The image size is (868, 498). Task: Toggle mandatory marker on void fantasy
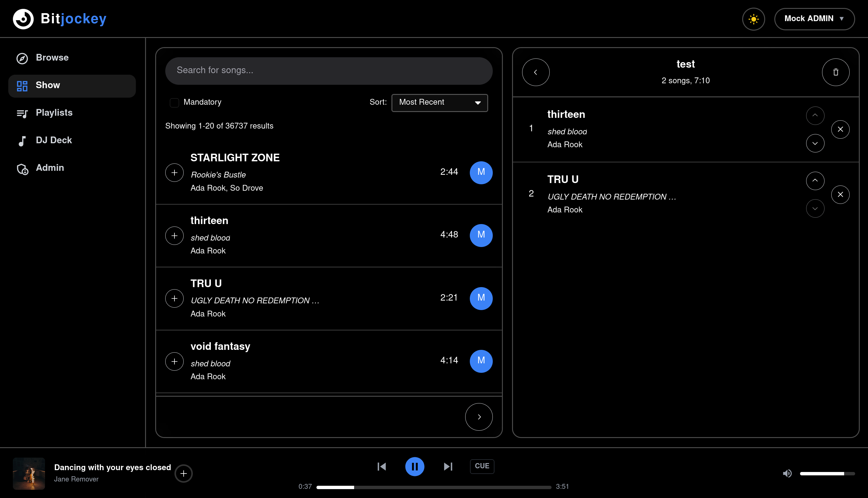coord(481,361)
